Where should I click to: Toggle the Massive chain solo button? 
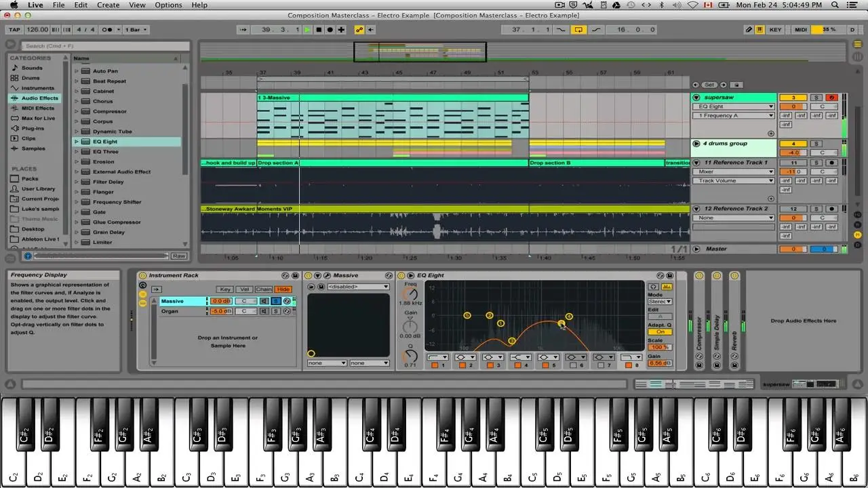pos(277,301)
